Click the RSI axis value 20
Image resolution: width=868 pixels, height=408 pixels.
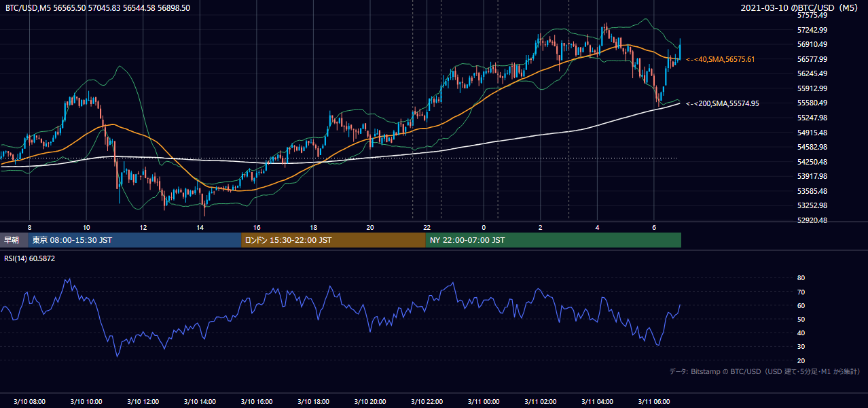pyautogui.click(x=801, y=360)
